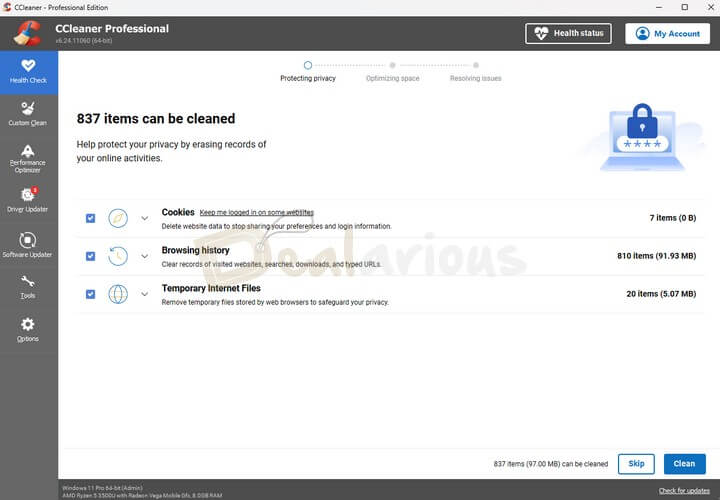Open the Health Check section
Image resolution: width=720 pixels, height=500 pixels.
pos(28,73)
